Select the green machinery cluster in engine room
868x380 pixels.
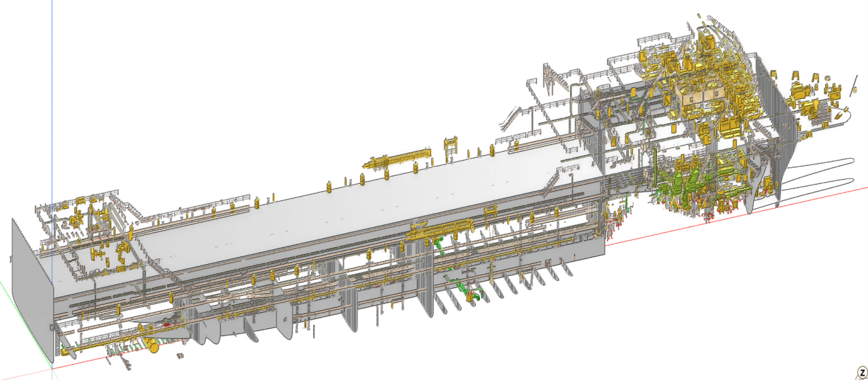[x=688, y=184]
